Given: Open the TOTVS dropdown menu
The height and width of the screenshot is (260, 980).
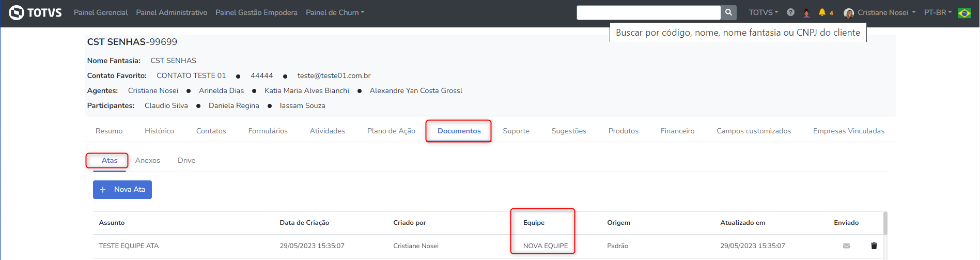Looking at the screenshot, I should 763,12.
